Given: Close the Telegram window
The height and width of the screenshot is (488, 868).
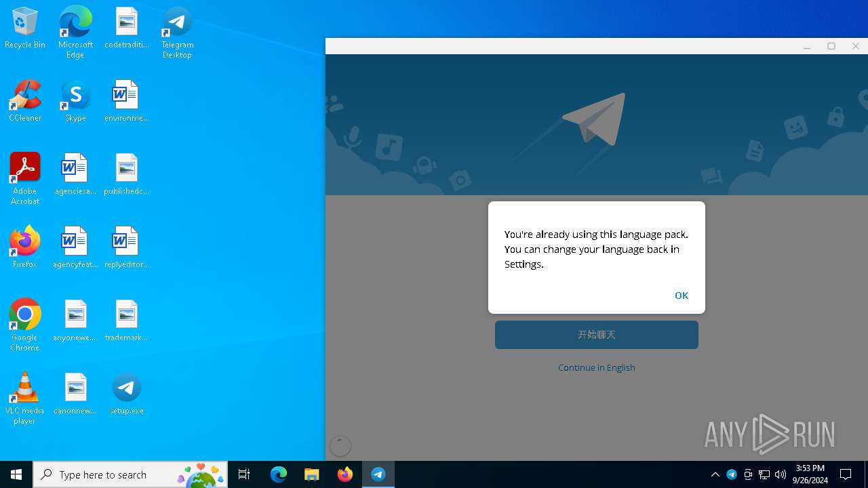Looking at the screenshot, I should point(856,46).
